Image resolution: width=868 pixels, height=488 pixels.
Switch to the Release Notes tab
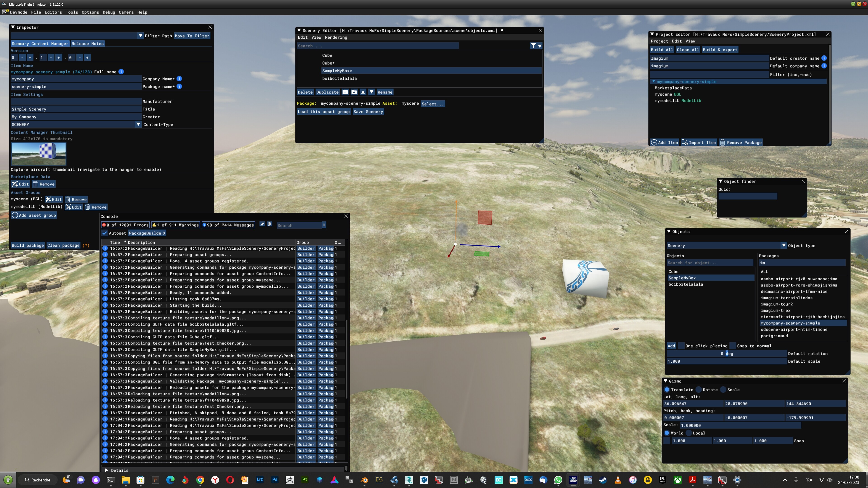click(x=88, y=43)
